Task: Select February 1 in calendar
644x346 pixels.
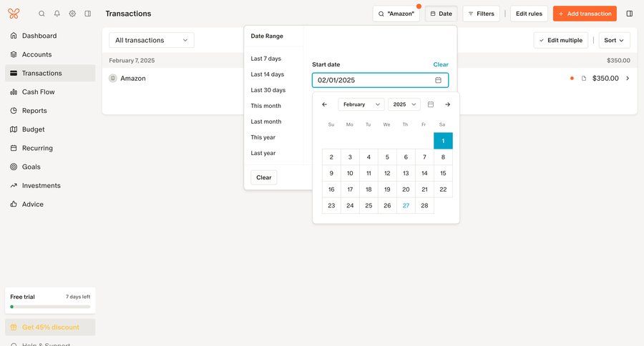Action: [443, 141]
